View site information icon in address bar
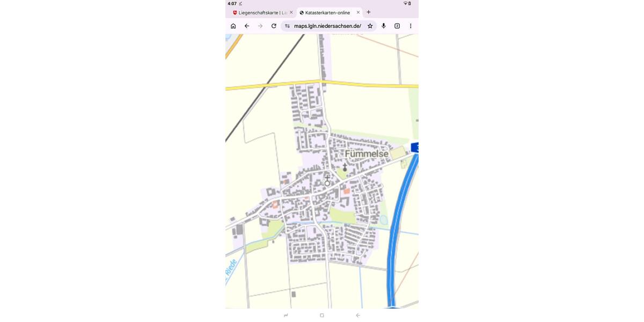 (287, 26)
